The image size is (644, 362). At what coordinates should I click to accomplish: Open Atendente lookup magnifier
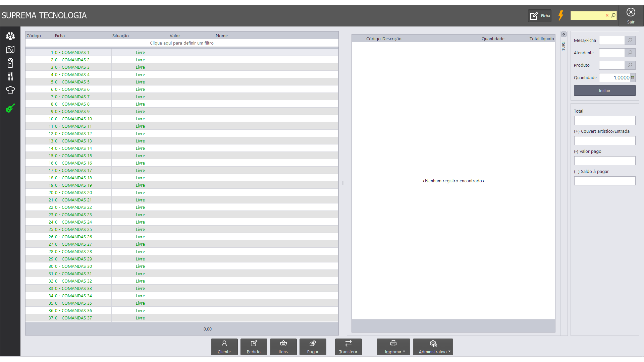tap(630, 53)
